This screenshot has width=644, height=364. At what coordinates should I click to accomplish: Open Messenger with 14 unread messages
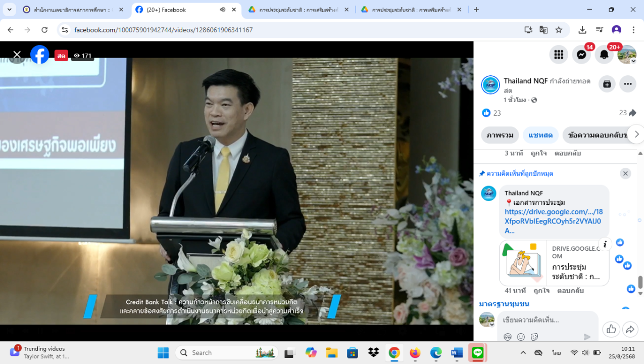click(581, 55)
